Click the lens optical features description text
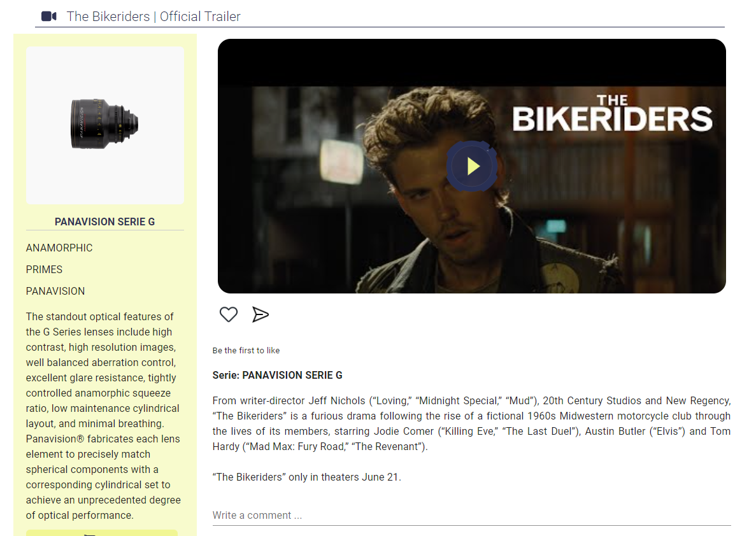 [104, 416]
